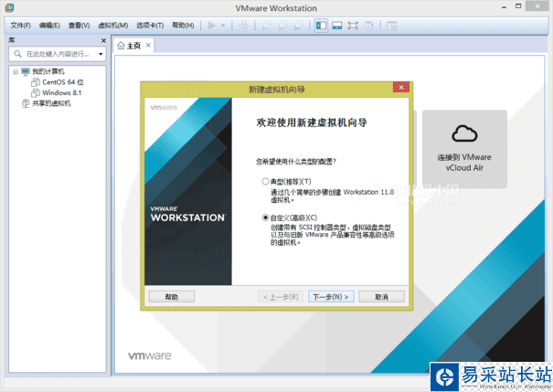Click the 我的计算机 monitor icon
The image size is (553, 392).
(x=26, y=71)
